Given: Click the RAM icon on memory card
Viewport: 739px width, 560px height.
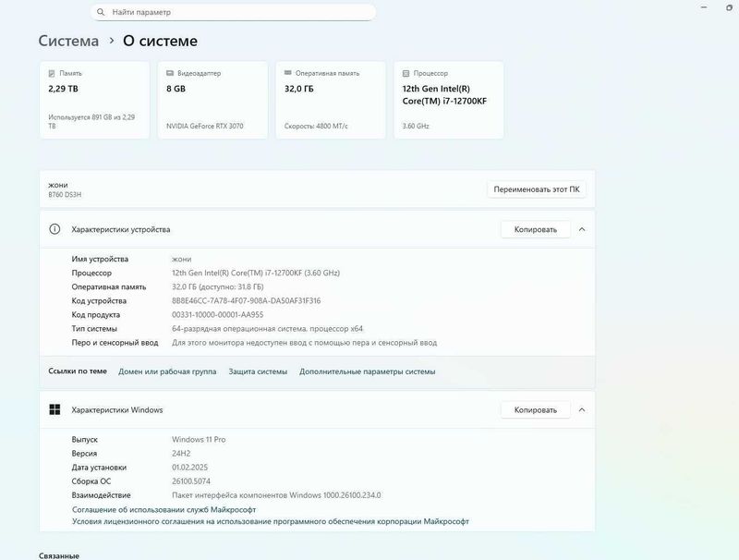Looking at the screenshot, I should (x=287, y=73).
